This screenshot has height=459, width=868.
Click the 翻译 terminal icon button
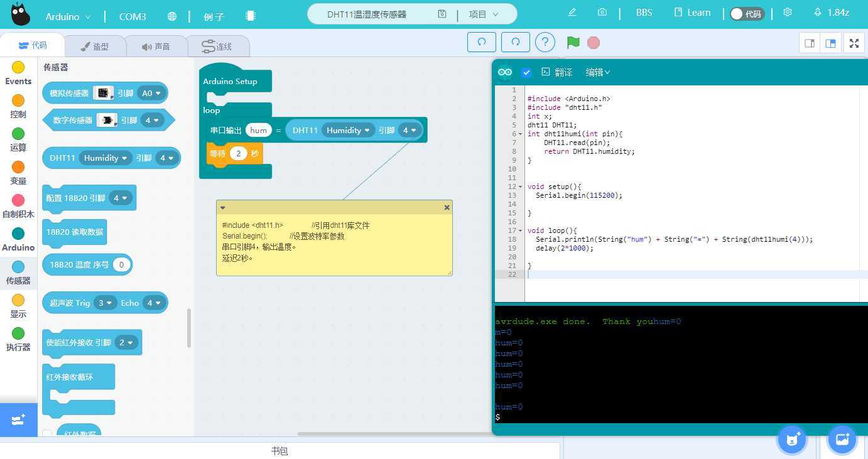pos(557,72)
